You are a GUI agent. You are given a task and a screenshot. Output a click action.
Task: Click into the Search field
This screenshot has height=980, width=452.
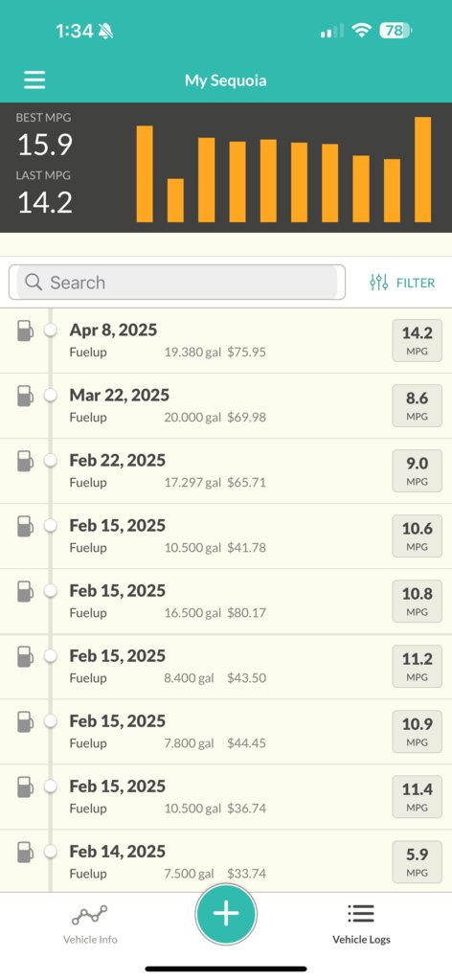click(177, 283)
